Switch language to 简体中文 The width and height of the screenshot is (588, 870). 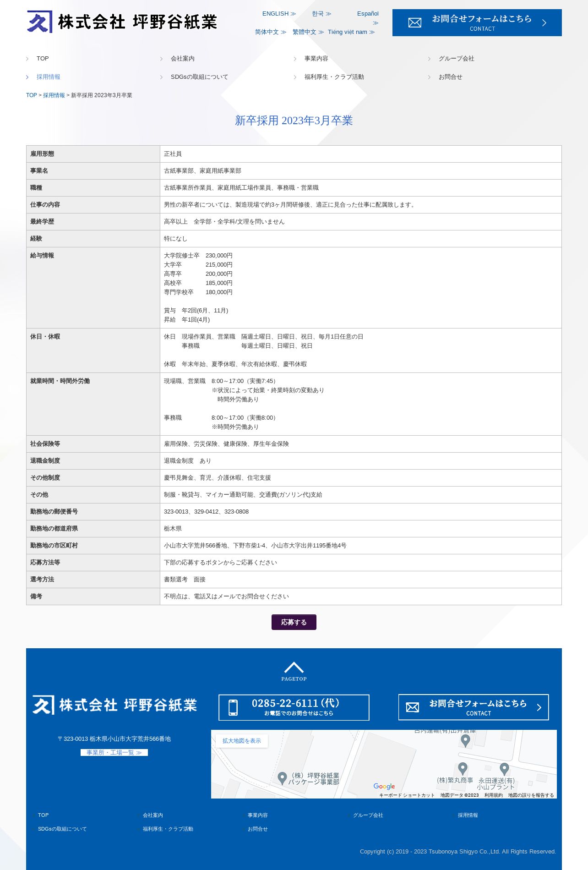pyautogui.click(x=271, y=32)
